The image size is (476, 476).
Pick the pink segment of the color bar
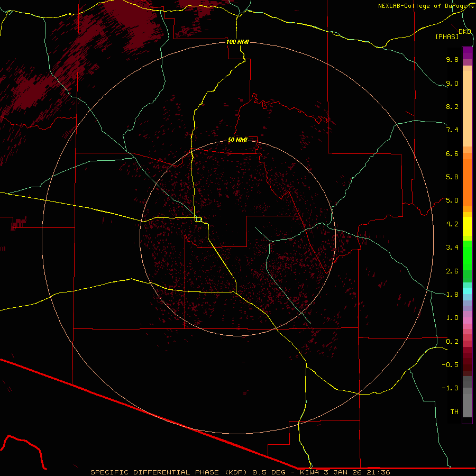click(467, 321)
